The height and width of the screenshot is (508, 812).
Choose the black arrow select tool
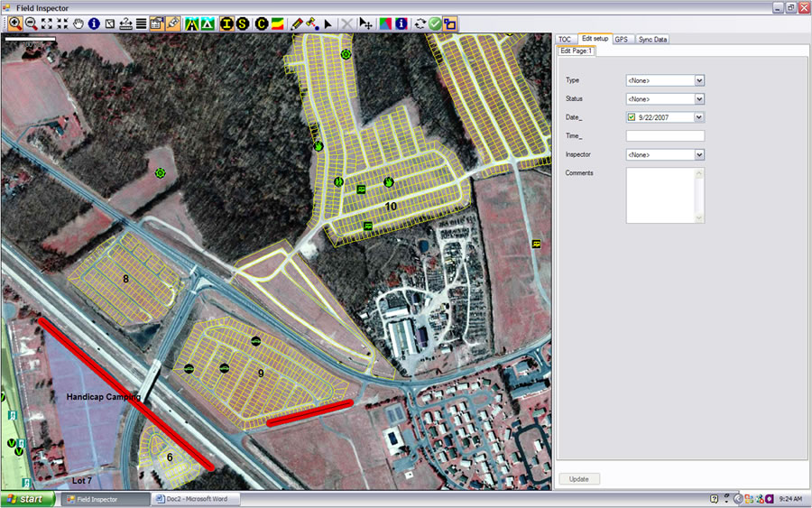tap(328, 23)
